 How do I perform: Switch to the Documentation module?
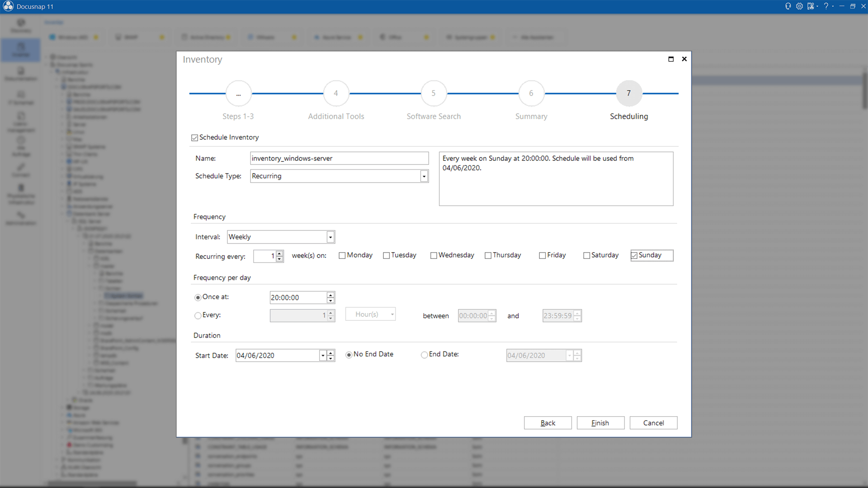click(20, 74)
